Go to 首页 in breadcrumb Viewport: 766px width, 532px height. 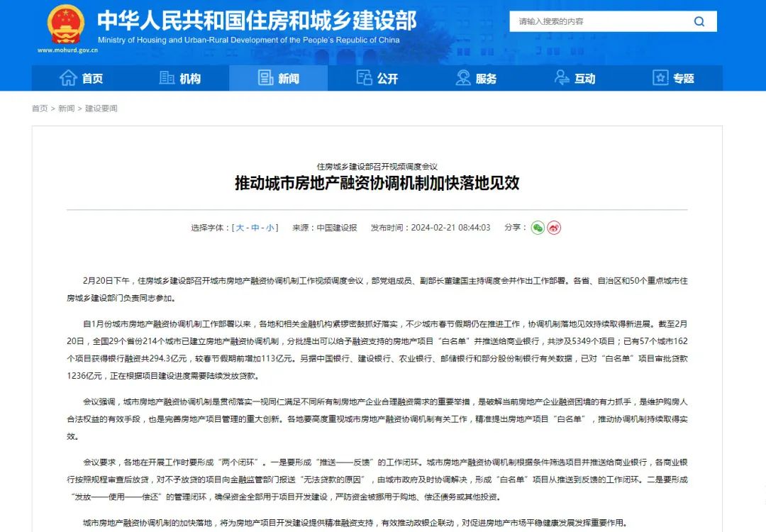pos(40,109)
